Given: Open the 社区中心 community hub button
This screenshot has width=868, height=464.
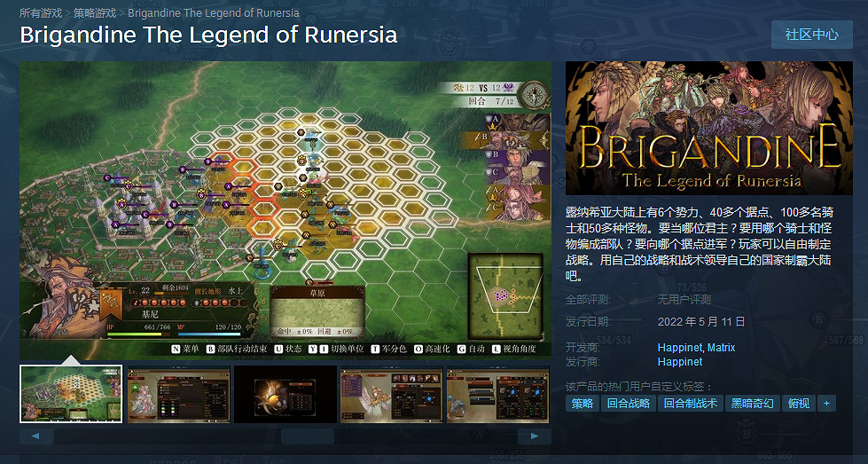Looking at the screenshot, I should 811,35.
